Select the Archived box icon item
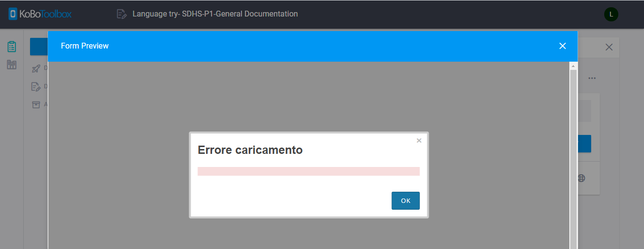The width and height of the screenshot is (644, 249). click(x=36, y=104)
